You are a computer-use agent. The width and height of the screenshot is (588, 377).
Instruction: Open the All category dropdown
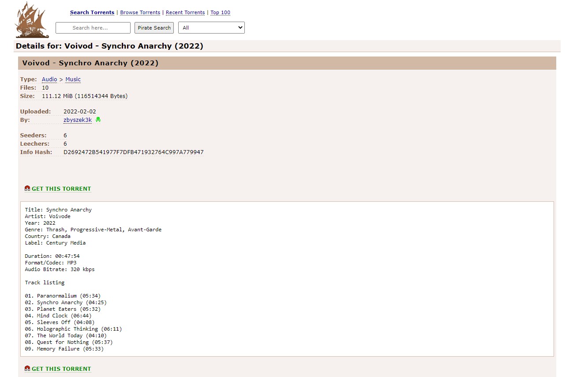point(211,27)
